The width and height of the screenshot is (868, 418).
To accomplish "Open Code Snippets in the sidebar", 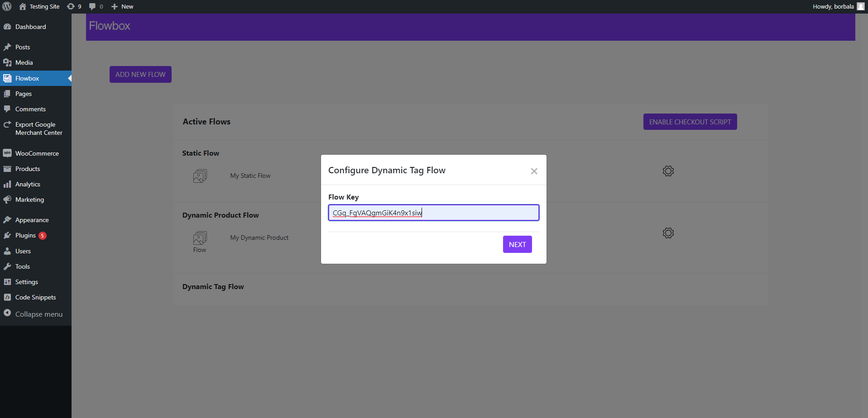I will [x=36, y=297].
